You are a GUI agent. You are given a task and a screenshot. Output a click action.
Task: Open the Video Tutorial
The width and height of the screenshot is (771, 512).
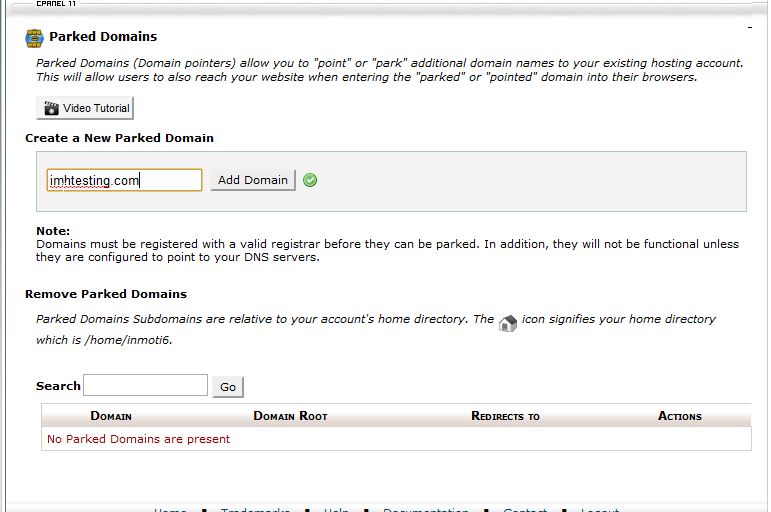tap(85, 108)
